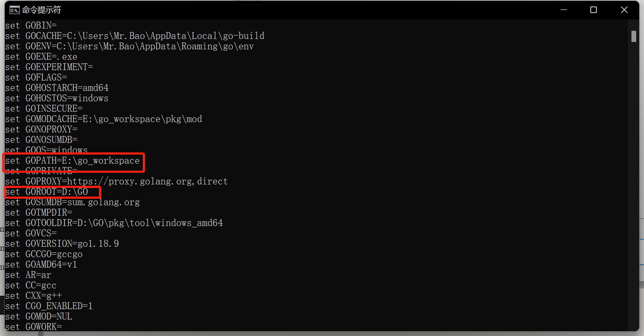The height and width of the screenshot is (336, 644).
Task: Click the GOMOD=NUL line
Action: click(x=39, y=317)
